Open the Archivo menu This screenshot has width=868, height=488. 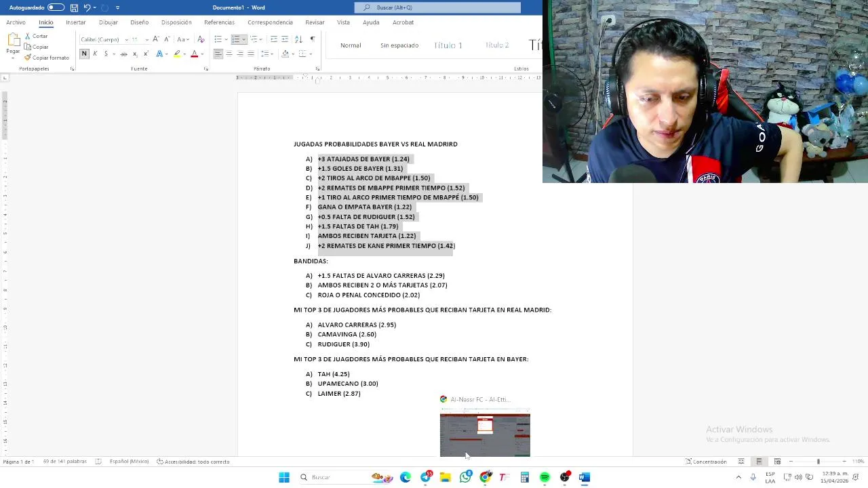pyautogui.click(x=16, y=22)
